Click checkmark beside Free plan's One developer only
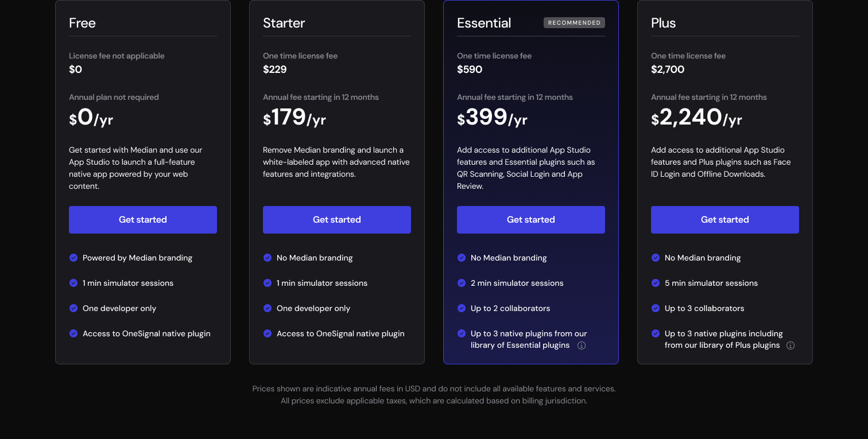 tap(73, 308)
